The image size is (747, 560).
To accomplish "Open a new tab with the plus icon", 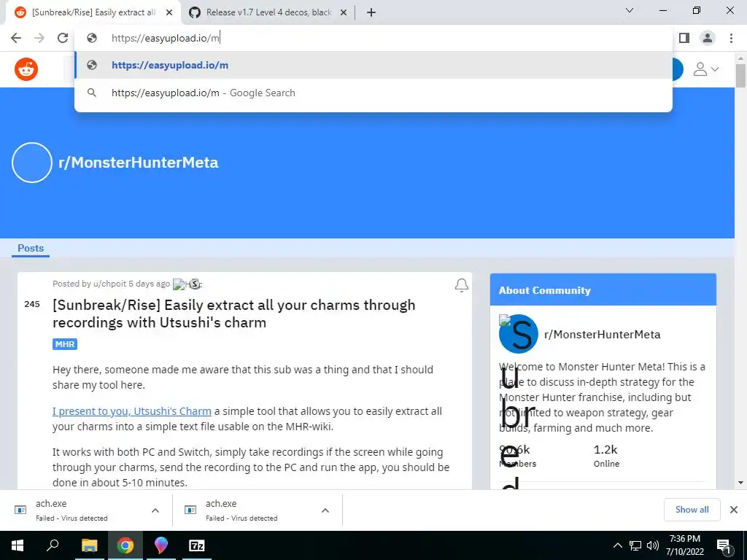I will coord(371,12).
